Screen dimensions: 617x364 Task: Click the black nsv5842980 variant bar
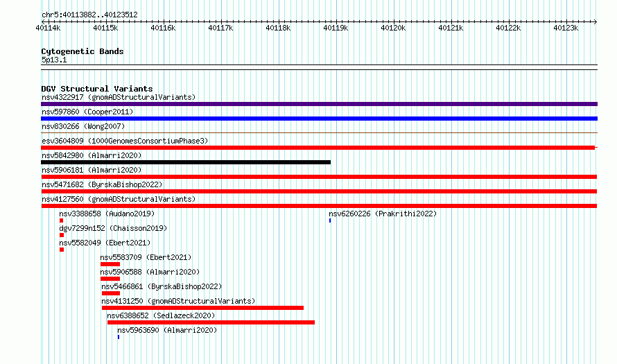point(186,162)
